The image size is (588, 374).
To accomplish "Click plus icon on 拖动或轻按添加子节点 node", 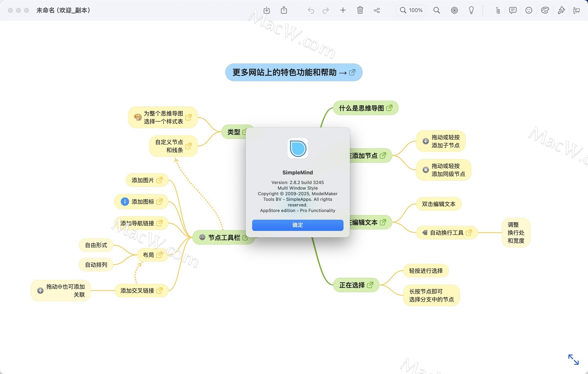I will pyautogui.click(x=426, y=141).
